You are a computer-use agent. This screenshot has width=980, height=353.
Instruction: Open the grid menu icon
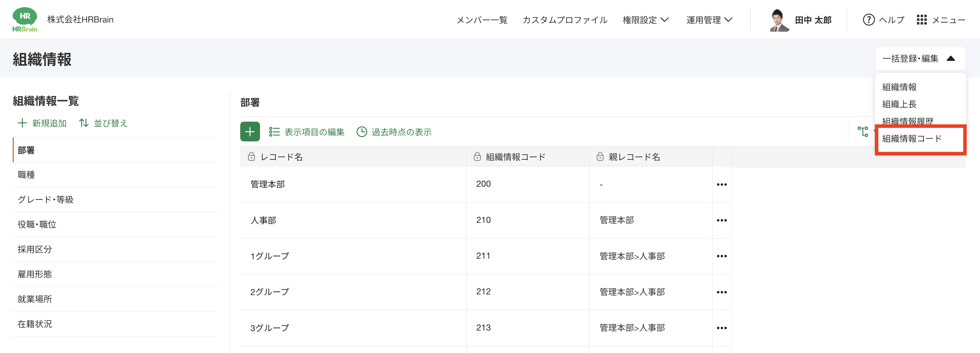coord(921,20)
